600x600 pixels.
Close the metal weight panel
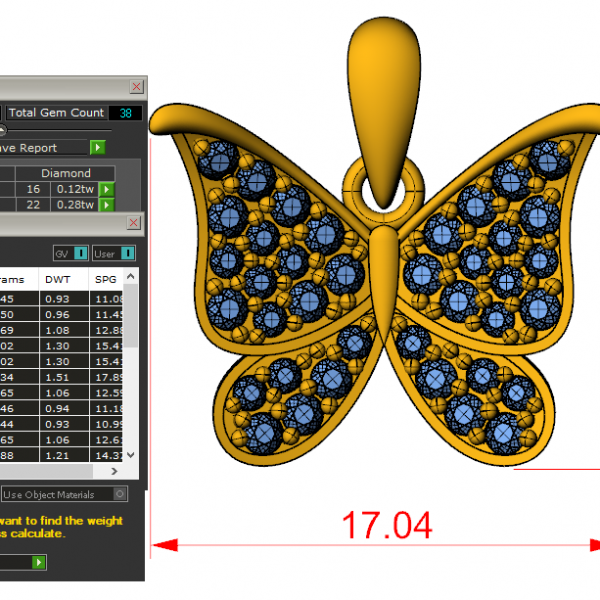[x=134, y=222]
